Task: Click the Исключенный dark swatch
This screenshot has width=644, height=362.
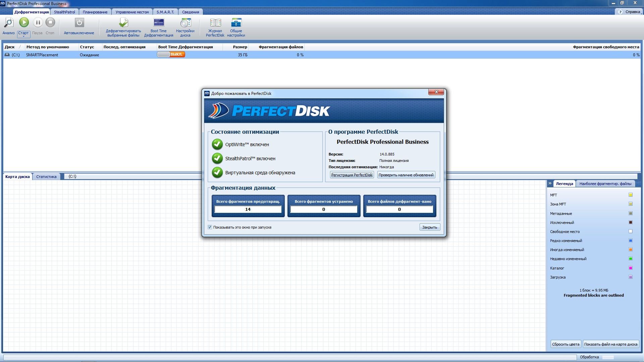Action: tap(631, 222)
